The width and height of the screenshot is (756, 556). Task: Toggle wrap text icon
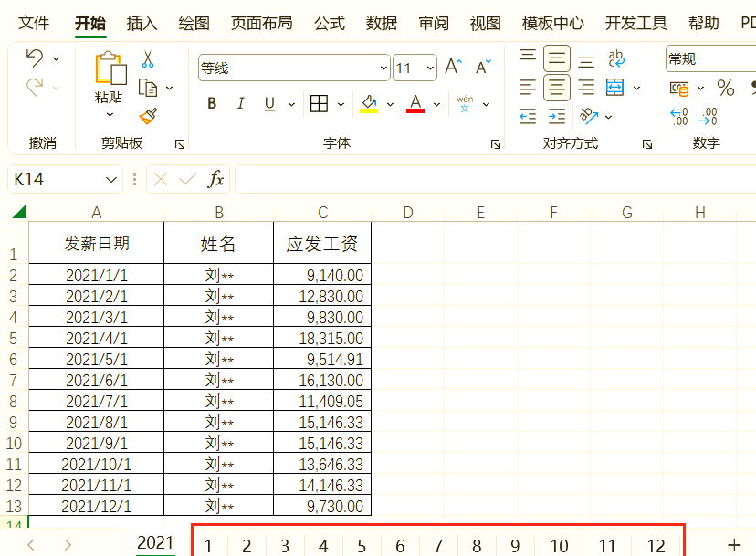coord(616,58)
